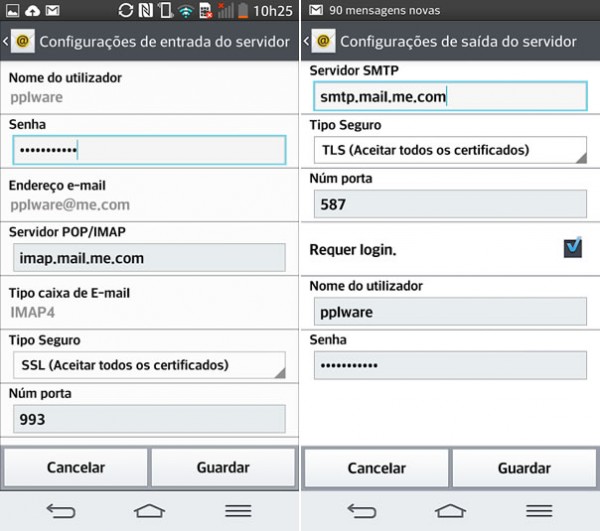Tap the Tipo caixa de E-mail label
Image resolution: width=600 pixels, height=531 pixels.
coord(69,293)
